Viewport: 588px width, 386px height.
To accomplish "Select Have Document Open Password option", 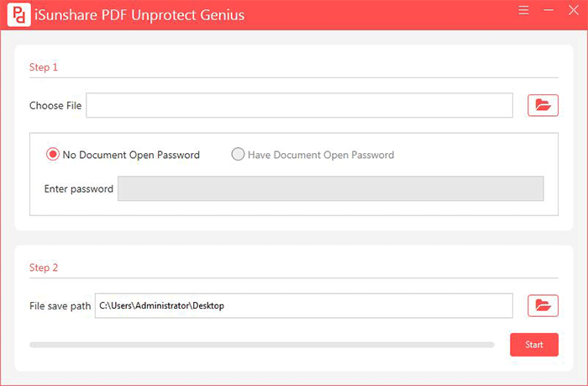I will pyautogui.click(x=312, y=155).
